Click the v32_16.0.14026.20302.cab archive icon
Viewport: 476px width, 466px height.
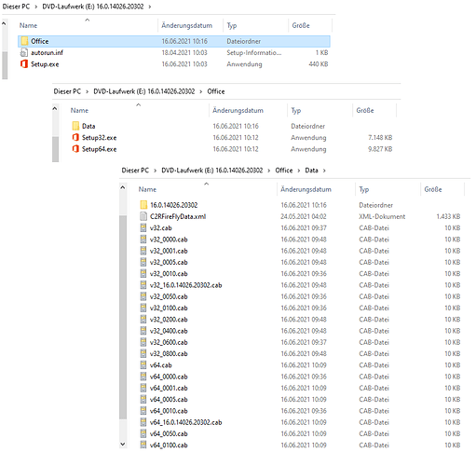pos(143,285)
